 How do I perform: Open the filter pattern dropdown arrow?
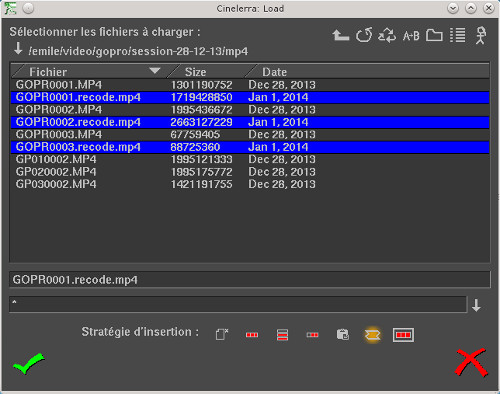point(476,305)
